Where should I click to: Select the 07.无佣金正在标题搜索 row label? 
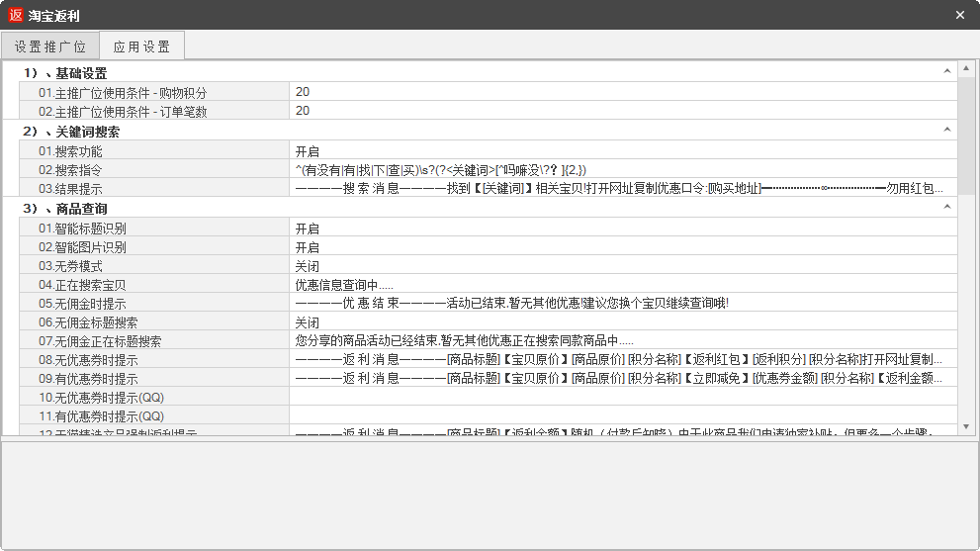pos(100,341)
